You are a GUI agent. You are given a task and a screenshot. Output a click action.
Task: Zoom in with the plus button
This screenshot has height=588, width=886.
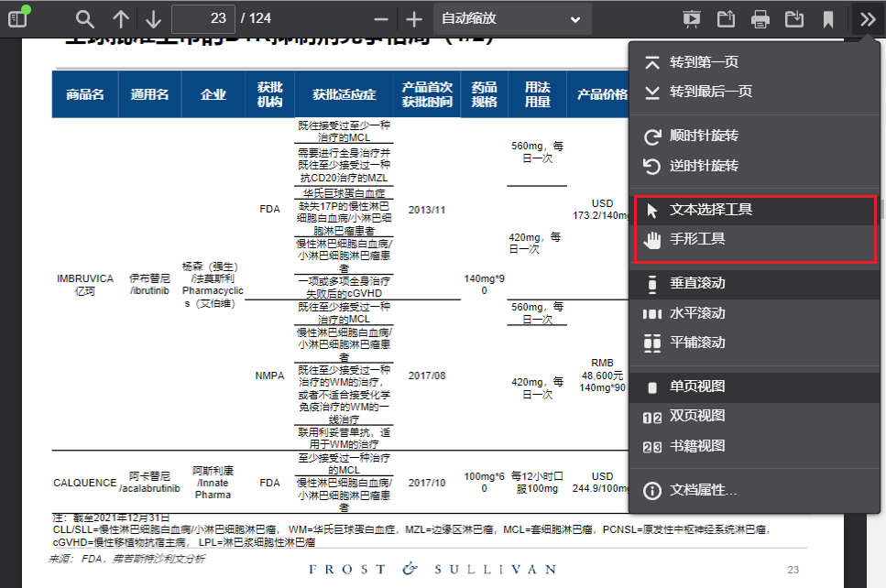414,19
